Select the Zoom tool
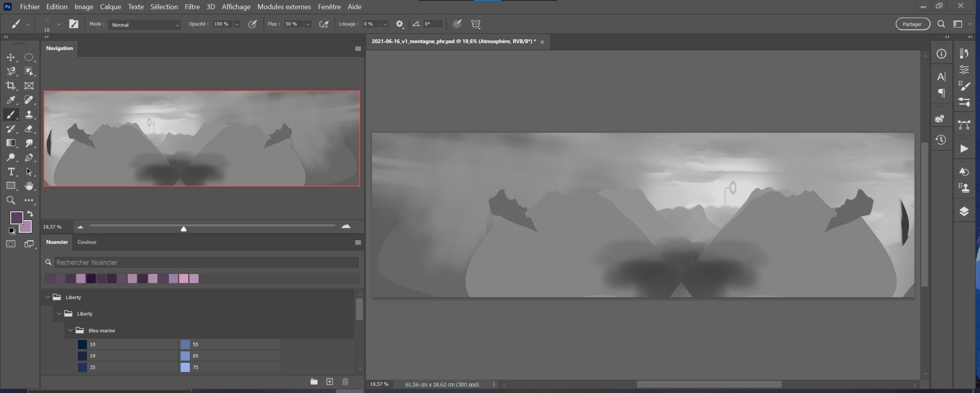 click(11, 200)
